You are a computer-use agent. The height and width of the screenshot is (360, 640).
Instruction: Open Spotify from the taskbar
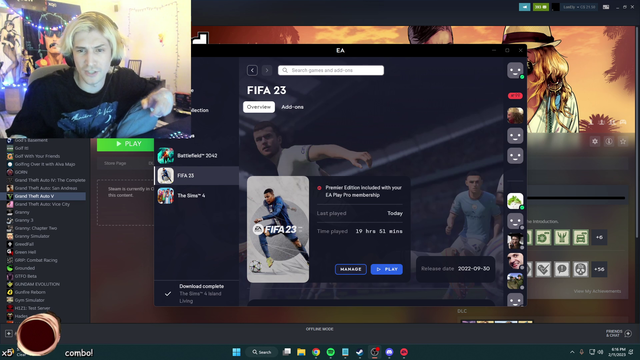pos(331,352)
